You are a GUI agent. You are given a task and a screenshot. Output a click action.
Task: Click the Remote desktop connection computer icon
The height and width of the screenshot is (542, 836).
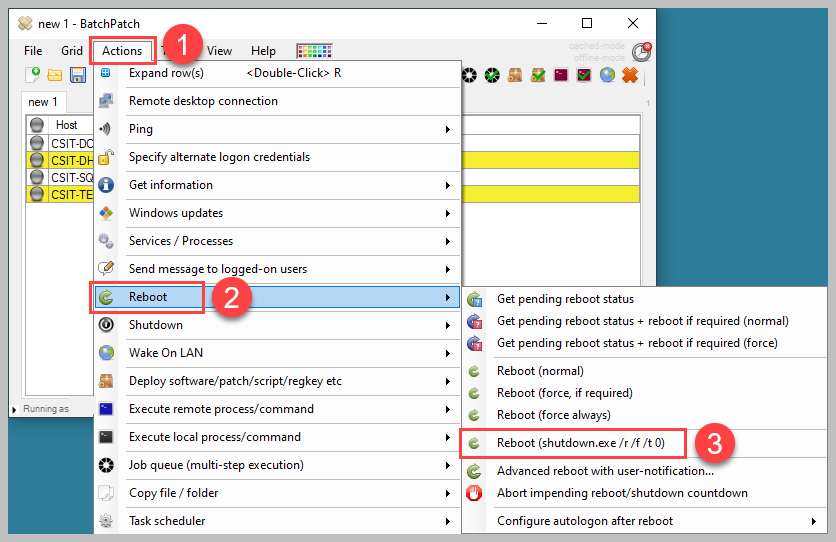tap(106, 101)
